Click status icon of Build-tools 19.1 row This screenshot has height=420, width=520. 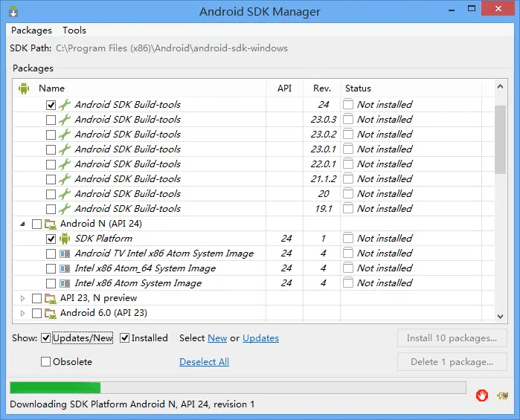tap(348, 208)
